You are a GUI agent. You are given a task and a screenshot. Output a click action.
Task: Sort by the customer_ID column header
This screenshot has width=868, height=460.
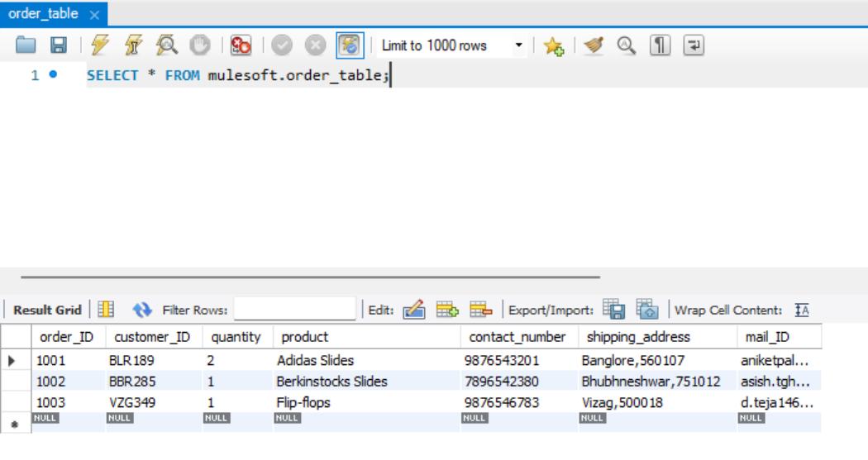tap(152, 337)
